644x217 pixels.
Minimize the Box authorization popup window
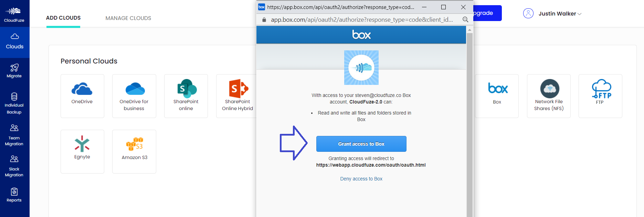coord(424,7)
